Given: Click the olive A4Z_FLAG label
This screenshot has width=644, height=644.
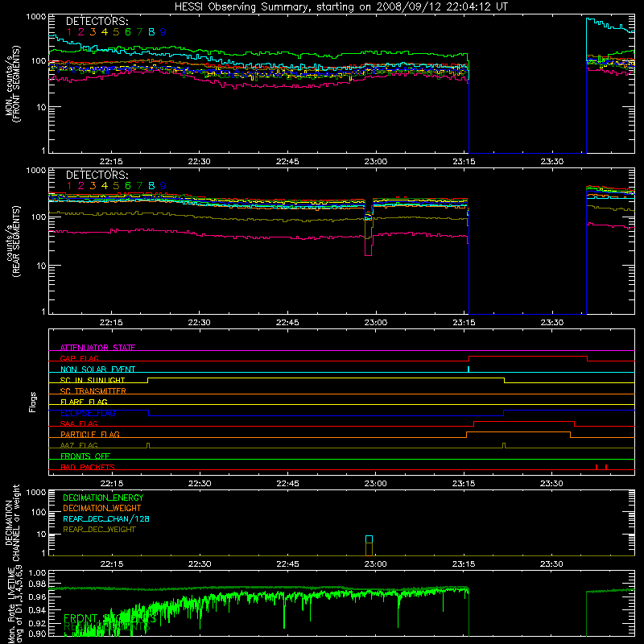Looking at the screenshot, I should [x=79, y=445].
